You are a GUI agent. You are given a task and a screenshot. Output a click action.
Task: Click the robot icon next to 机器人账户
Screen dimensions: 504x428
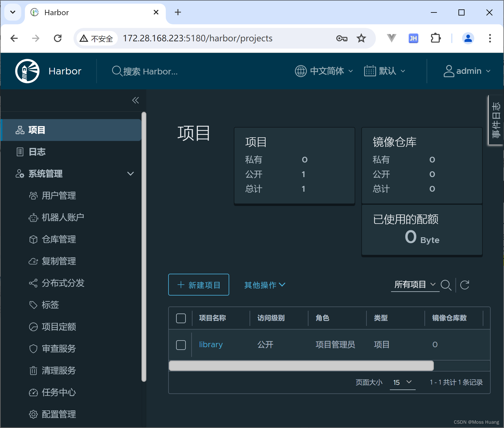[x=33, y=217]
